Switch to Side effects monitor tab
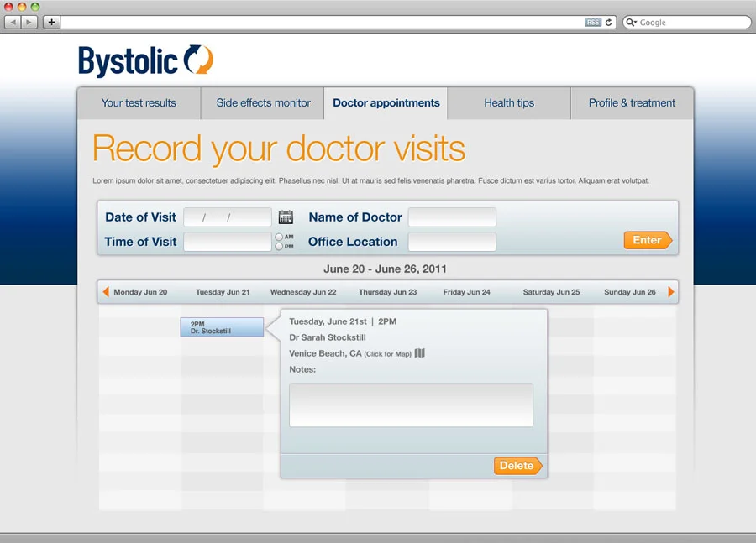Screen dimensions: 756x543 click(x=263, y=103)
